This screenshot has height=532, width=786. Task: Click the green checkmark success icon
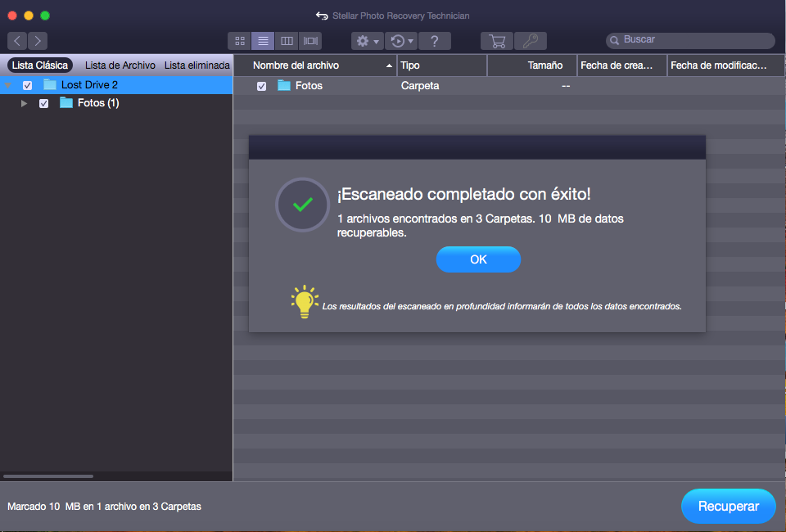tap(302, 205)
